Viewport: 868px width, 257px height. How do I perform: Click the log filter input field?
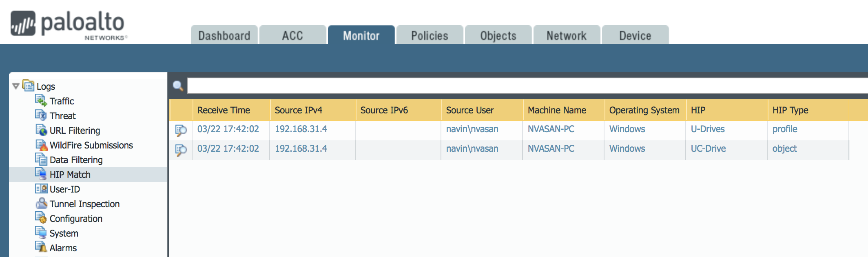point(526,86)
